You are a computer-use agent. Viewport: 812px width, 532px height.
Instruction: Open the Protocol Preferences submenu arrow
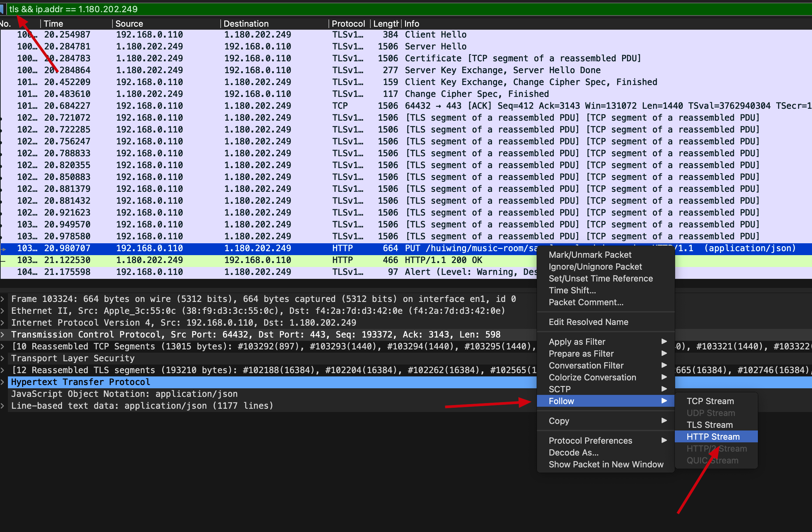(664, 440)
